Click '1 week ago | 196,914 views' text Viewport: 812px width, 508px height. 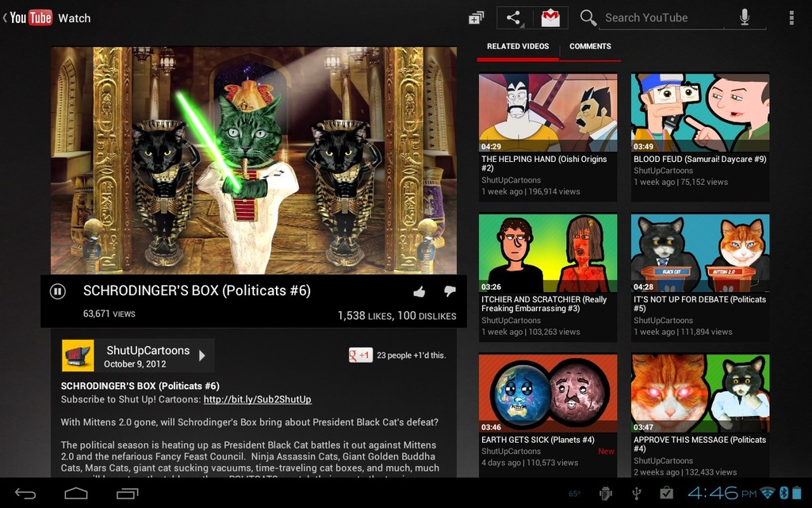coord(530,192)
